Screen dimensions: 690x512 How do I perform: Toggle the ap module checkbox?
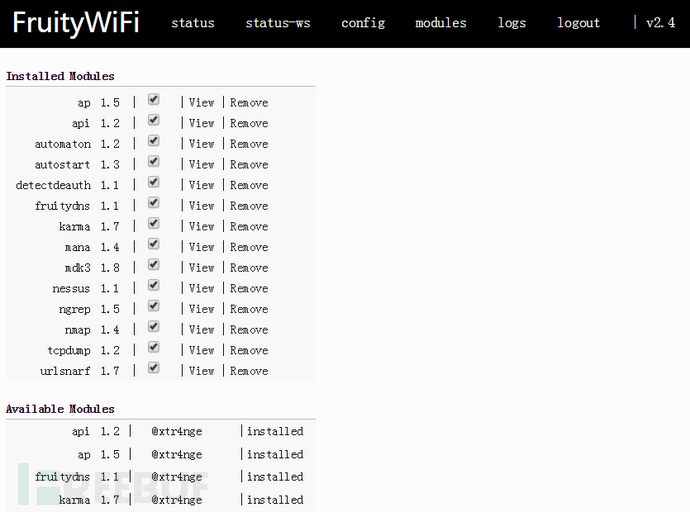tap(153, 100)
